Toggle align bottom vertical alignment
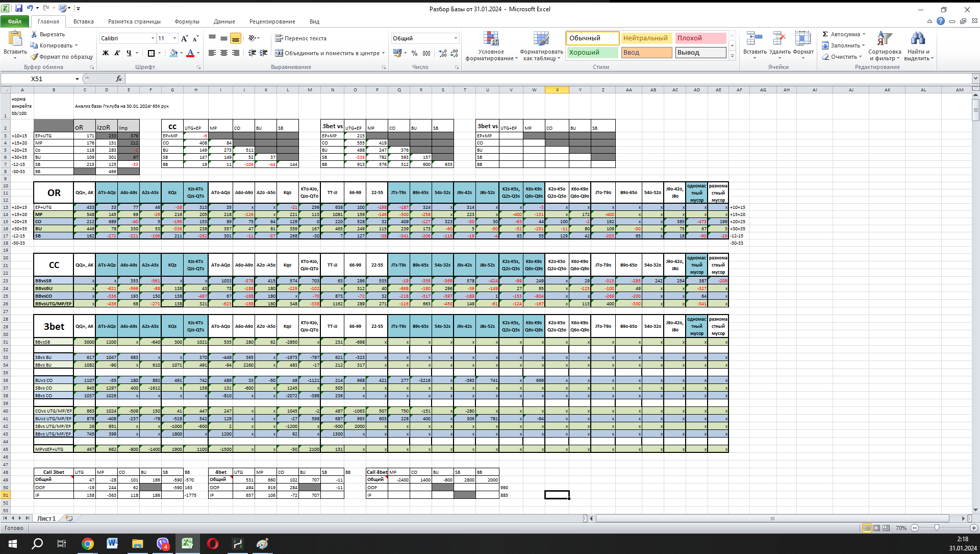The height and width of the screenshot is (554, 980). (x=236, y=38)
